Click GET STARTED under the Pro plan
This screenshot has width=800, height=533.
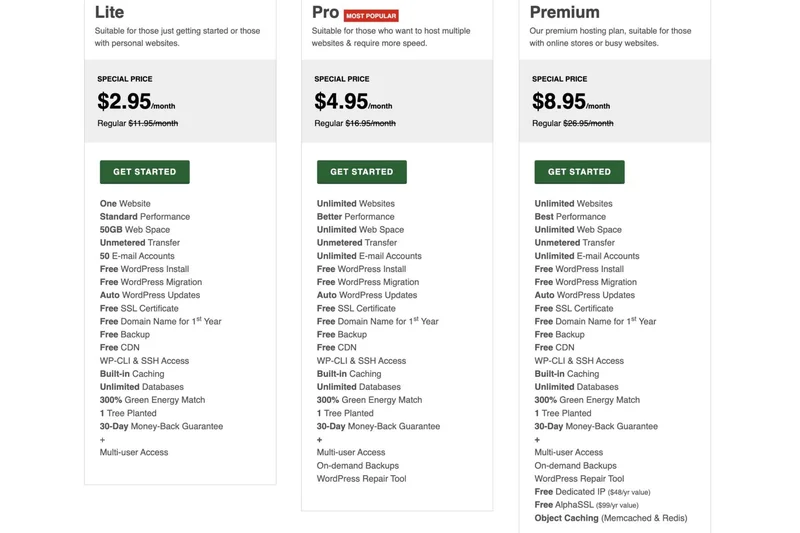click(x=361, y=172)
